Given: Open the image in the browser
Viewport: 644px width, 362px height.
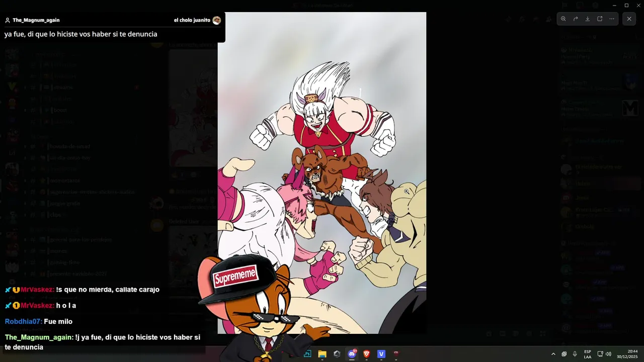Looking at the screenshot, I should tap(600, 19).
